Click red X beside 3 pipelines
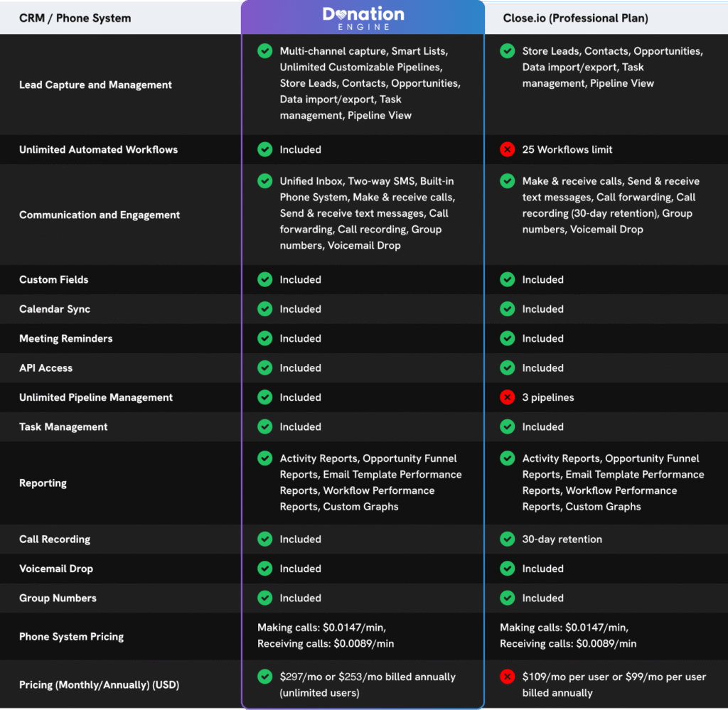 tap(507, 397)
